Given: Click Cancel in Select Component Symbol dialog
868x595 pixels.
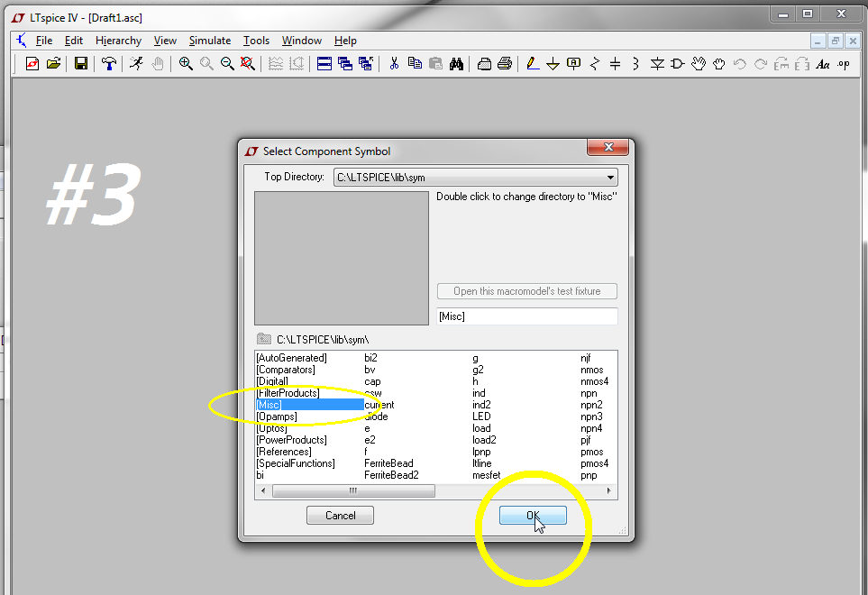Looking at the screenshot, I should [340, 516].
